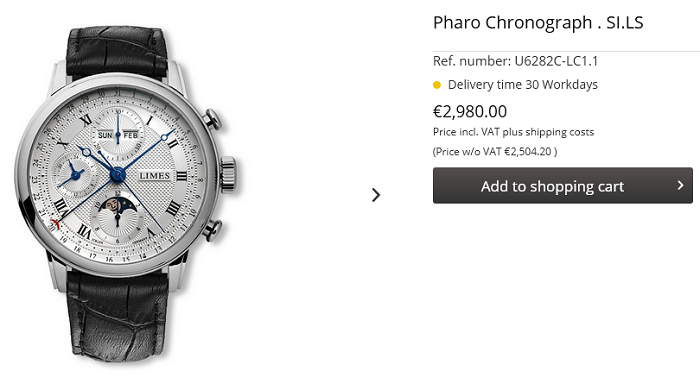Click the next image arrow beside the watch
The height and width of the screenshot is (377, 700).
(x=376, y=195)
